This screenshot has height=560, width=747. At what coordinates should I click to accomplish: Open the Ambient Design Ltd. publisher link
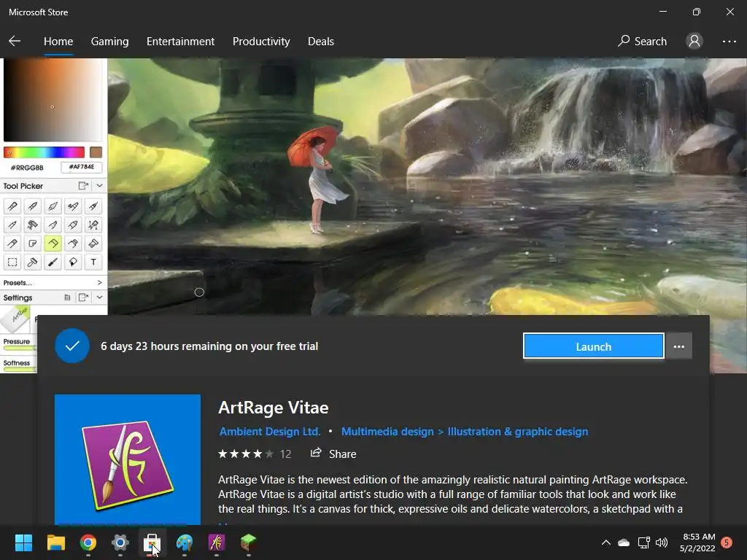(x=270, y=432)
